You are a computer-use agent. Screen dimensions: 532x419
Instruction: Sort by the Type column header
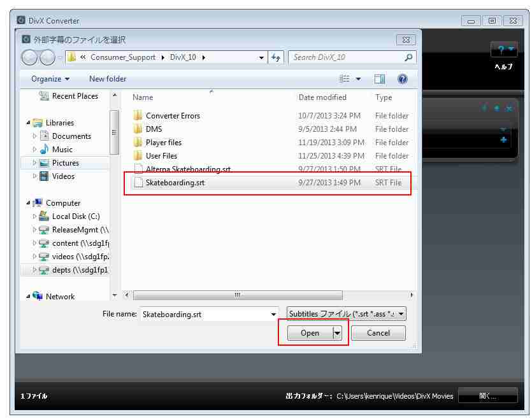[384, 97]
